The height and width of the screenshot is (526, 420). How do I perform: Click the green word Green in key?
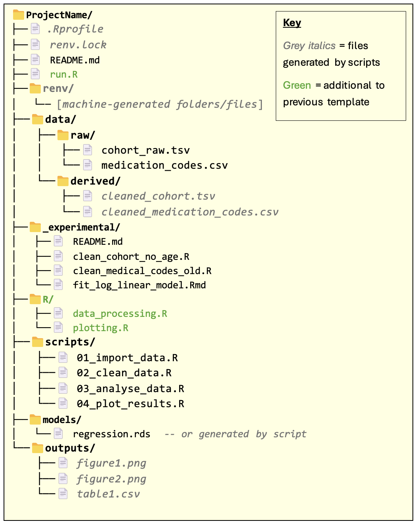click(x=297, y=86)
